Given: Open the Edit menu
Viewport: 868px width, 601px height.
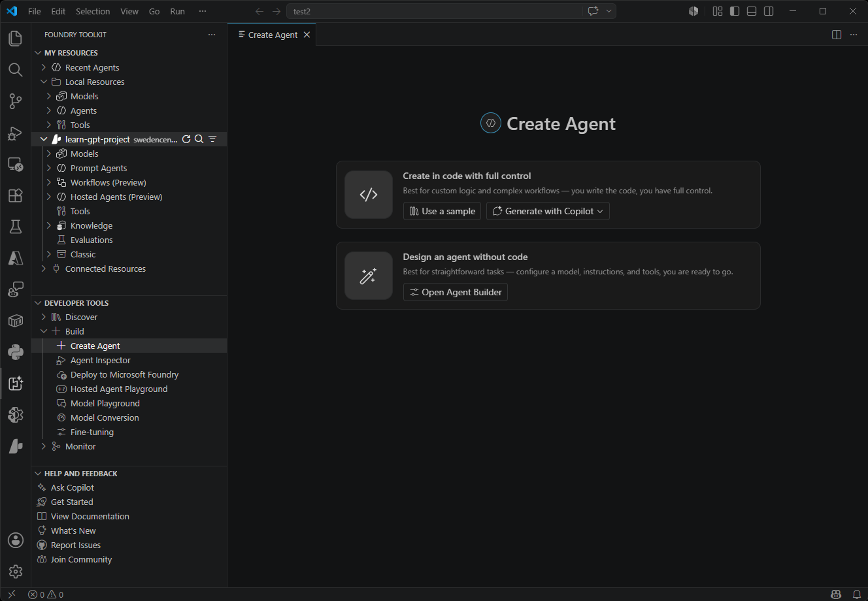Looking at the screenshot, I should pyautogui.click(x=58, y=11).
